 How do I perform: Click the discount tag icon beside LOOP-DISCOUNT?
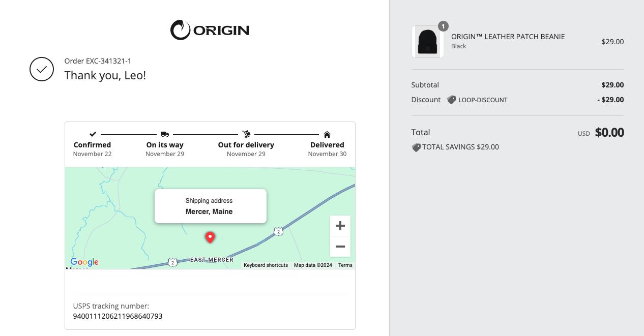click(x=451, y=100)
